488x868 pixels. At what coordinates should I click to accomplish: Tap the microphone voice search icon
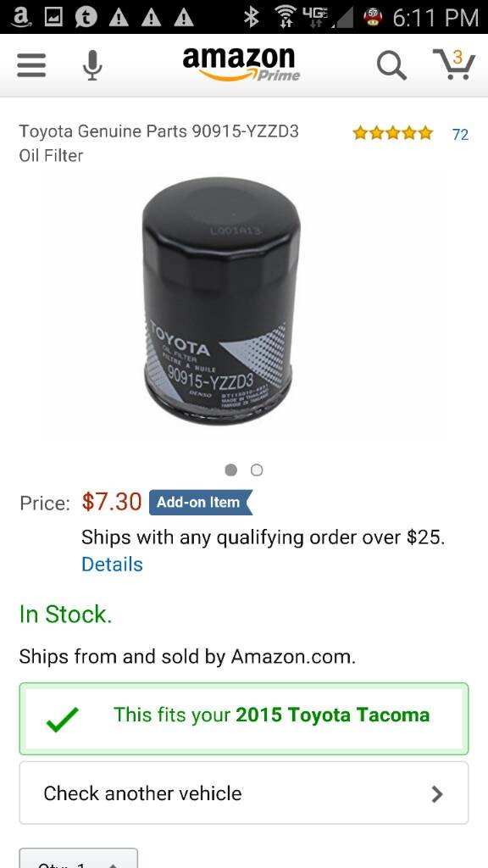pos(92,65)
